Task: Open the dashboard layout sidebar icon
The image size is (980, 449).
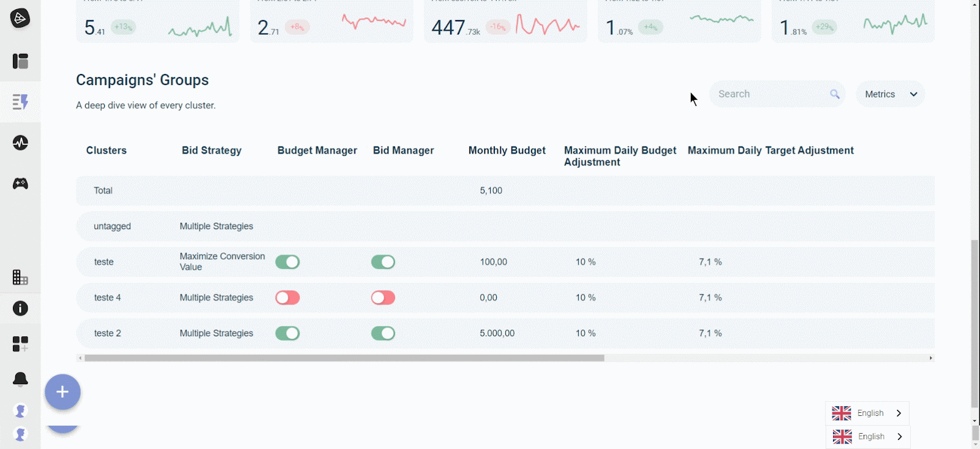Action: (20, 61)
